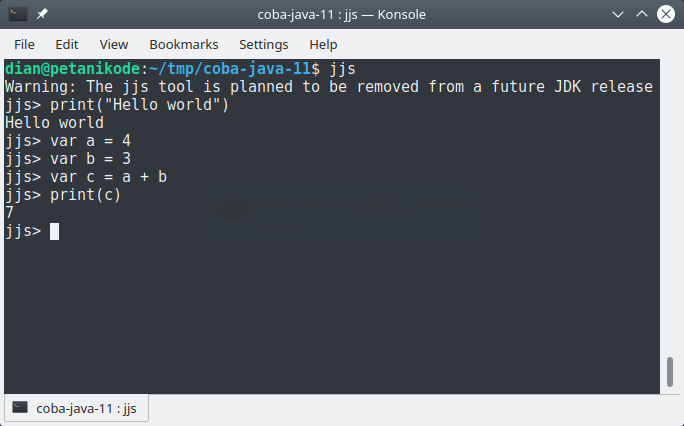
Task: Click the output number 7
Action: [x=10, y=213]
